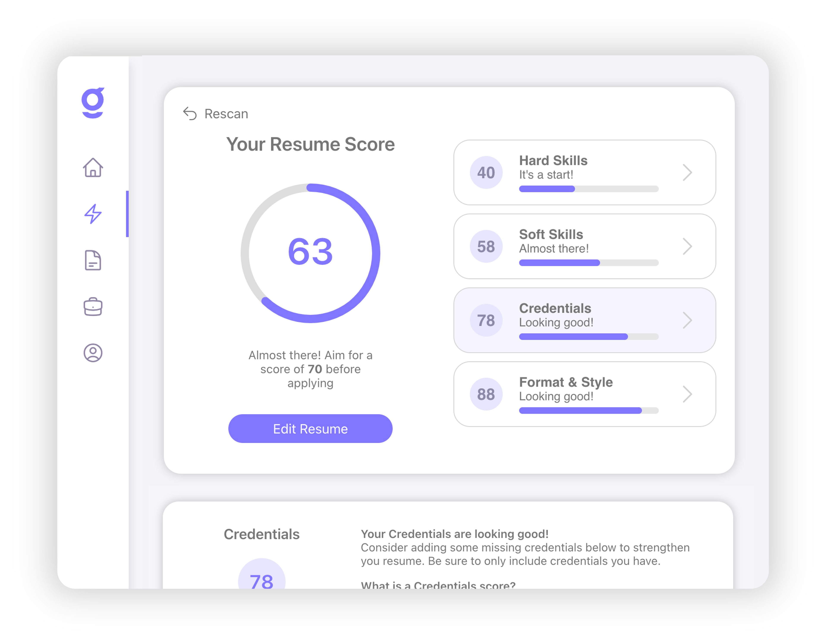Screen dimensions: 826x644
Task: Select the Credentials heading in lower panel
Action: [x=262, y=534]
